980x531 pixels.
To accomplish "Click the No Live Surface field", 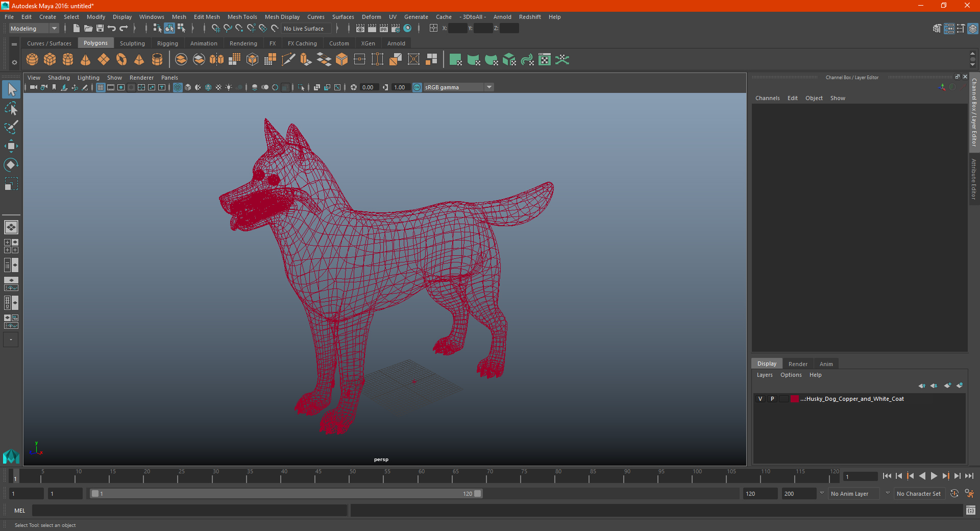I will (x=307, y=29).
